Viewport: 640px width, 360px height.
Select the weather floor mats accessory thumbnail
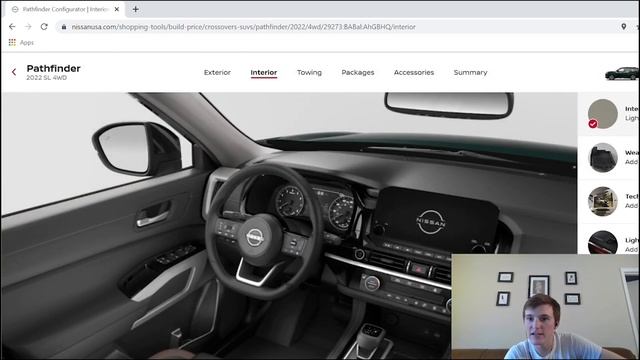(x=602, y=158)
